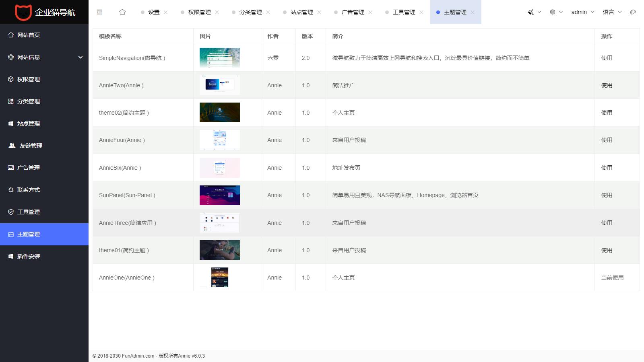
Task: Expand the 网站信息 sidebar submenu
Action: coord(44,57)
